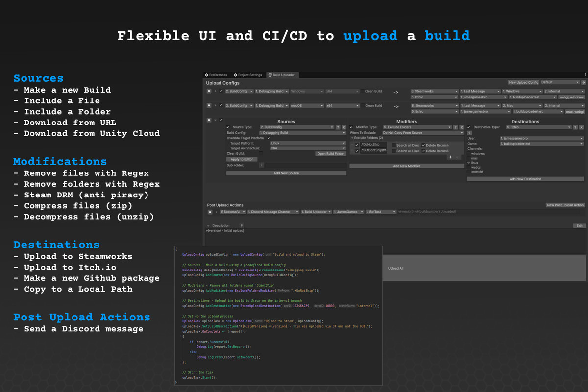588x392 pixels.
Task: Run the first upload config using its play arrow icon
Action: click(x=215, y=91)
